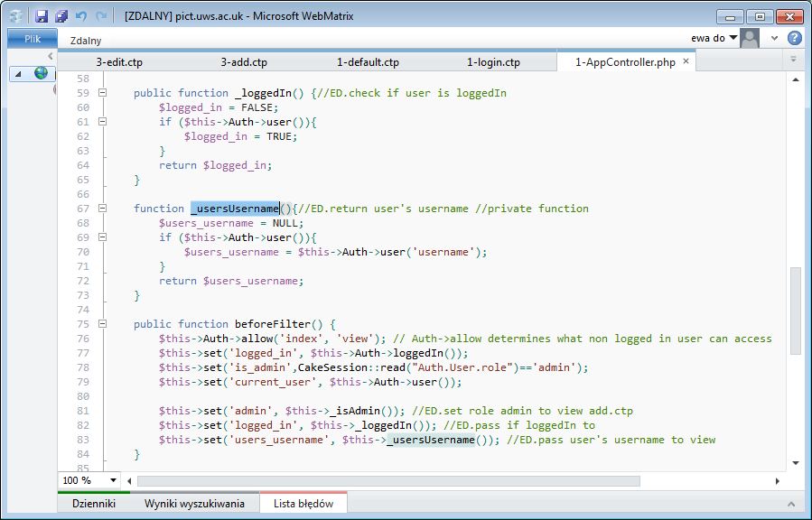
Task: Collapse the ribbon with the chevron
Action: [774, 38]
